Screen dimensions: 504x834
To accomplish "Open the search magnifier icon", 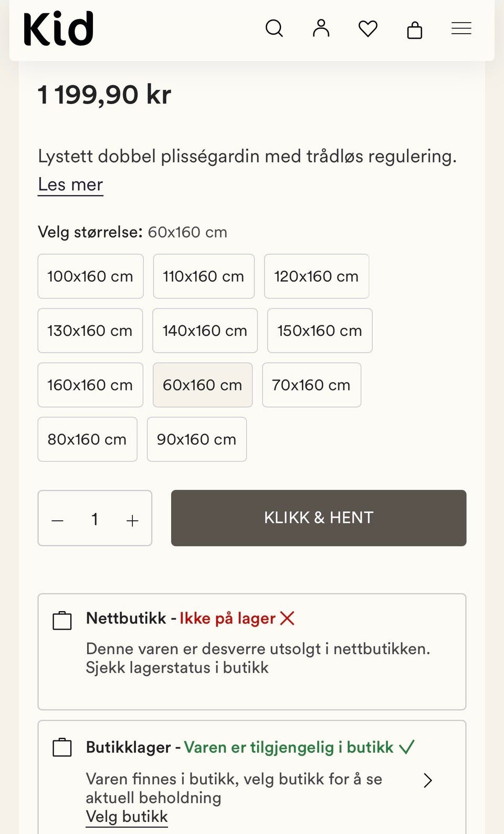I will pyautogui.click(x=274, y=28).
